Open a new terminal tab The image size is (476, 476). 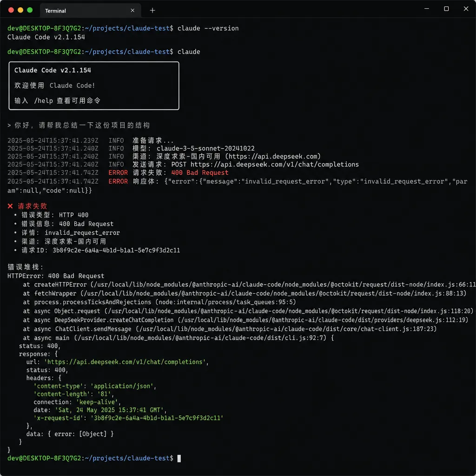pos(152,11)
